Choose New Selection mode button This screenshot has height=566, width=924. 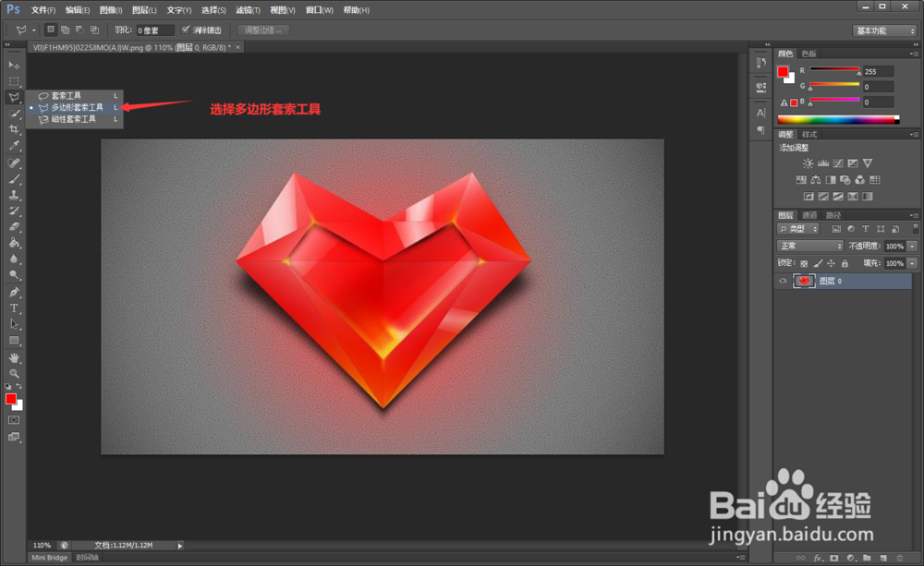pos(51,30)
